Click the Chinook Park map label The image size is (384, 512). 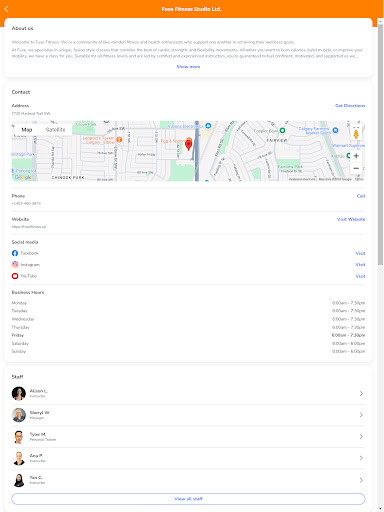tap(68, 177)
